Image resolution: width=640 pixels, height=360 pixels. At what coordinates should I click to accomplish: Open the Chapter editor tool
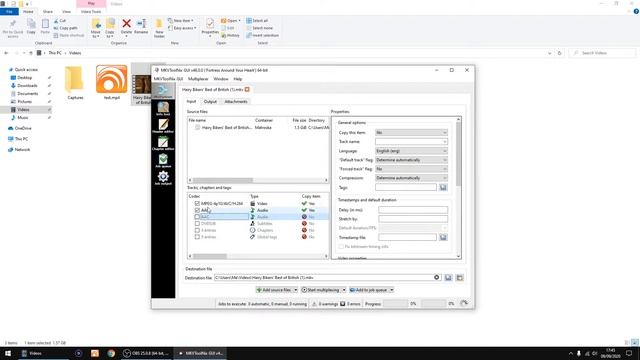163,143
